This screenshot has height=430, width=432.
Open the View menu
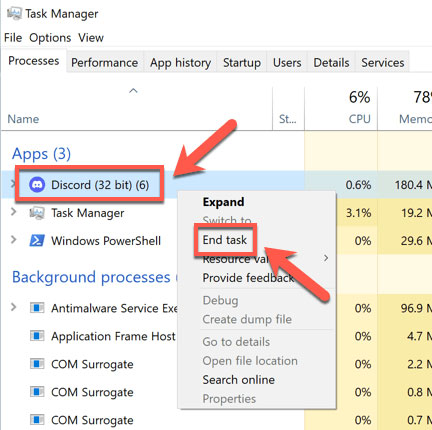click(91, 38)
